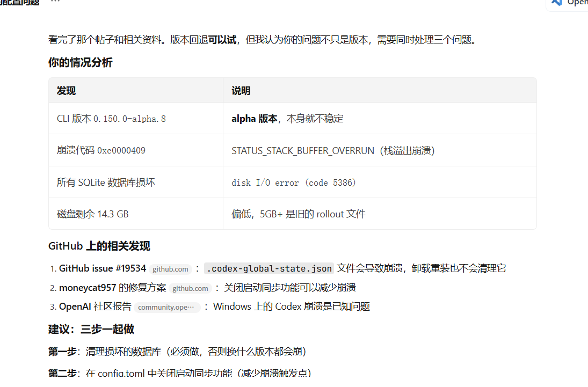The width and height of the screenshot is (588, 387).
Task: Select cell "偏低，5GB+ 是旧的 rollout 文件"
Action: [380, 214]
